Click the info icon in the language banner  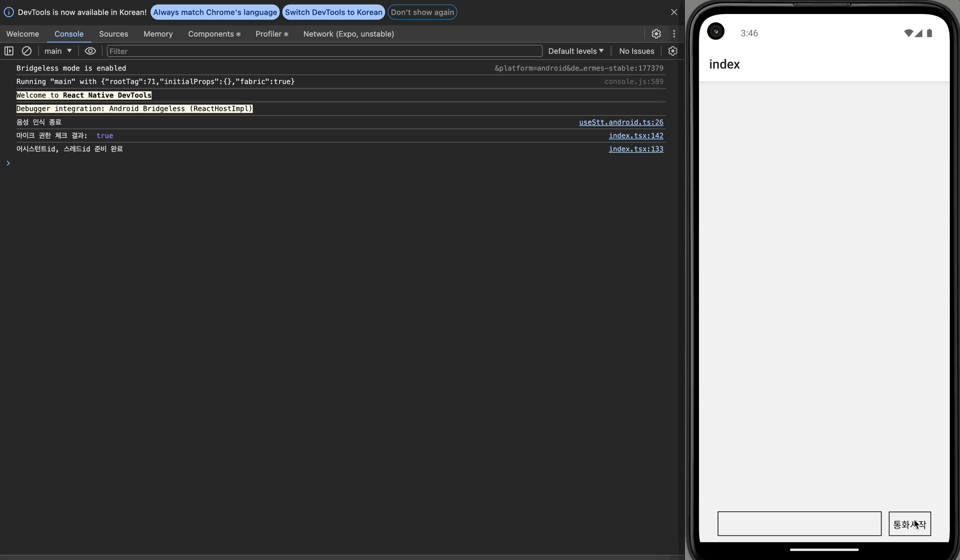(9, 12)
